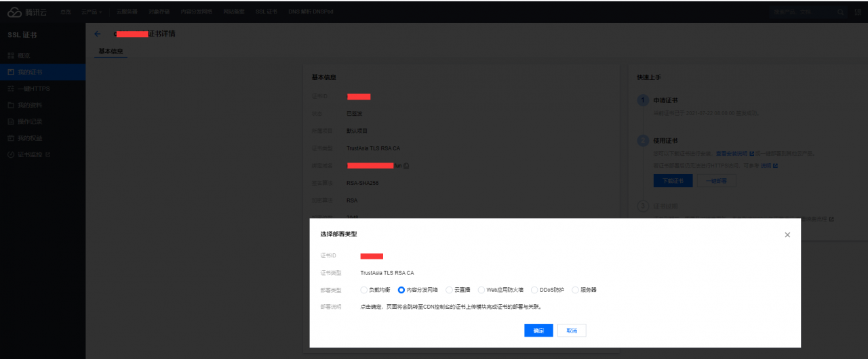
Task: Click the 已签发 status value
Action: 354,113
